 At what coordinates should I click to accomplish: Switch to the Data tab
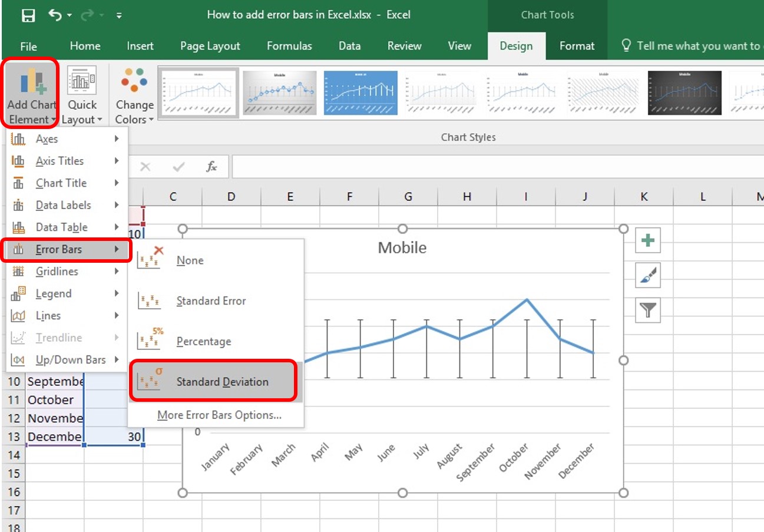pyautogui.click(x=349, y=46)
